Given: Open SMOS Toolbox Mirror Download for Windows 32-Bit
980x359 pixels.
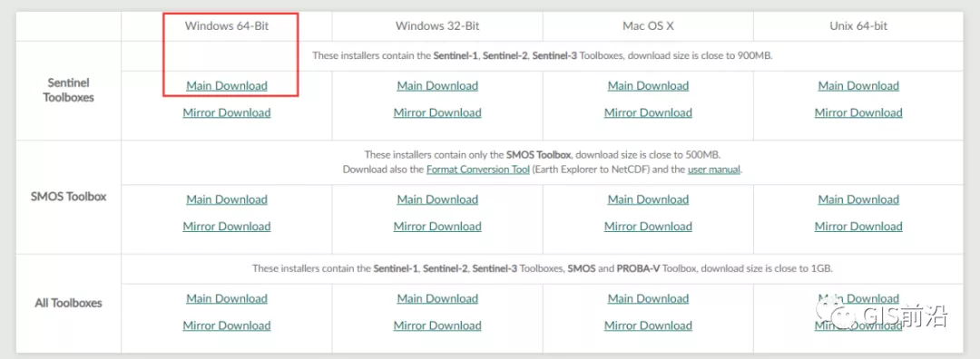Looking at the screenshot, I should tap(437, 227).
